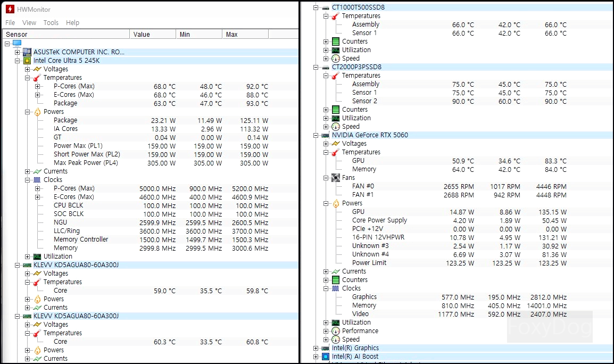614x364 pixels.
Task: Click the CT1000T500SSD8 Speed gauge icon
Action: pyautogui.click(x=336, y=59)
